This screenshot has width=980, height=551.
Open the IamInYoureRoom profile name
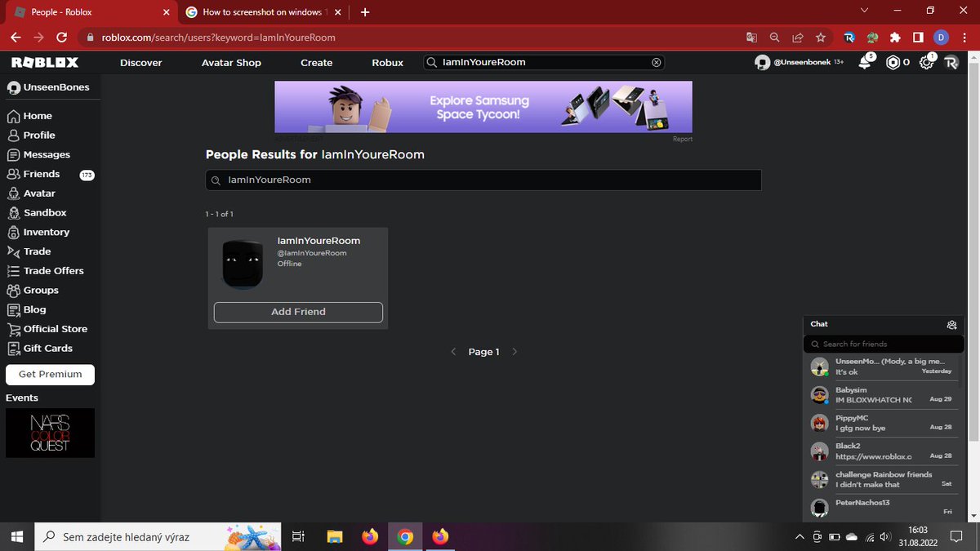318,241
